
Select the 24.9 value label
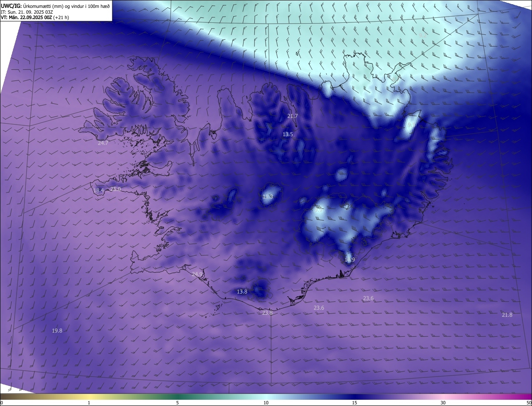[x=197, y=274]
